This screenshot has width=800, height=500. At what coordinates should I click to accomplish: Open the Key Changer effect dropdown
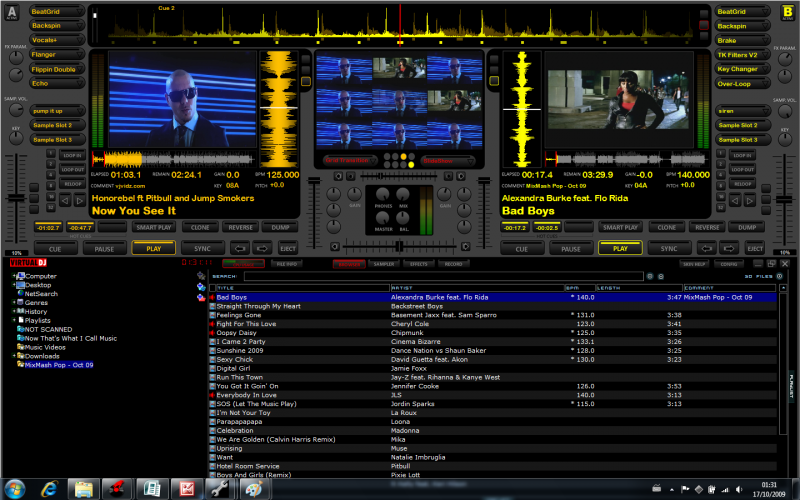(x=742, y=69)
